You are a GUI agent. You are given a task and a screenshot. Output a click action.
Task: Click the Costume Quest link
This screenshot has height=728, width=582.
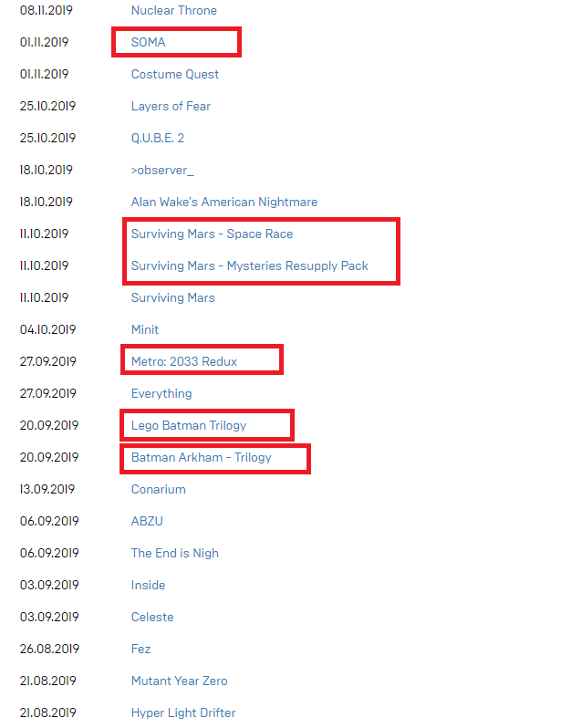click(x=175, y=74)
